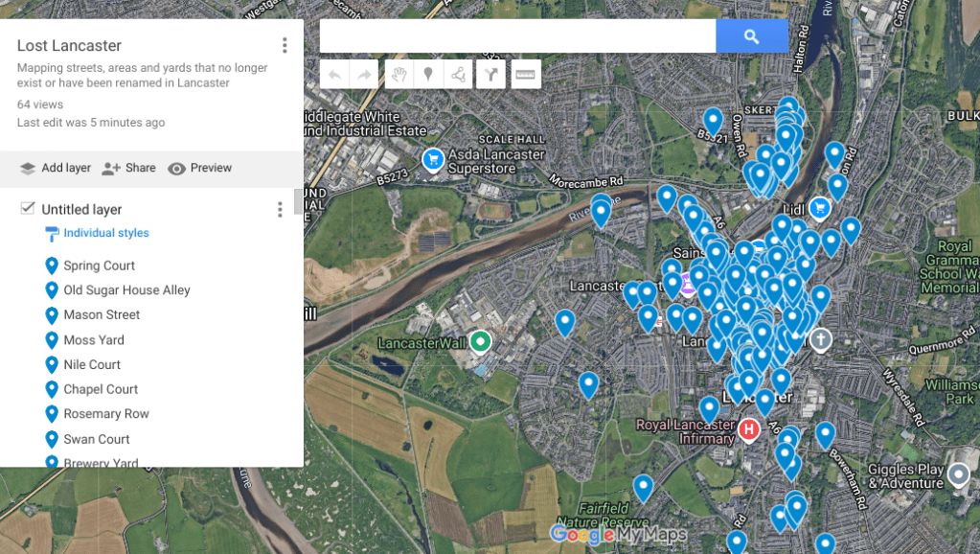This screenshot has width=980, height=554.
Task: Open the Untitled layer options menu
Action: point(280,210)
